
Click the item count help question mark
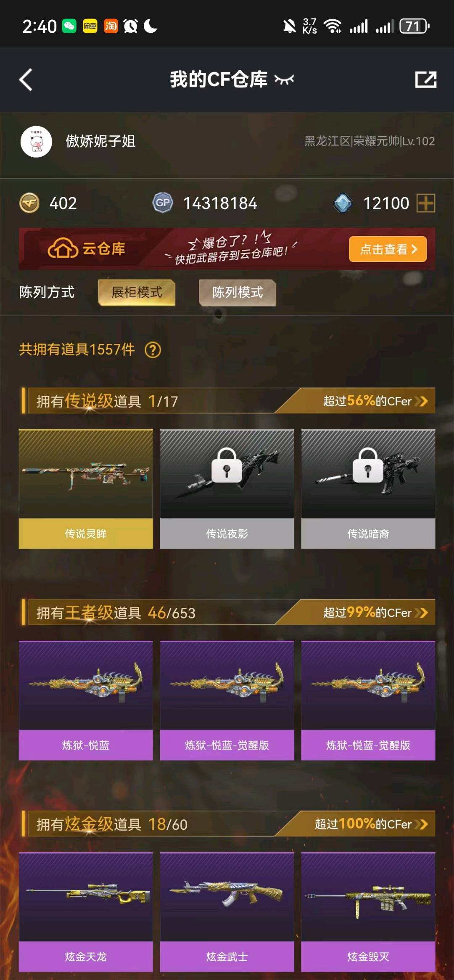click(x=153, y=350)
